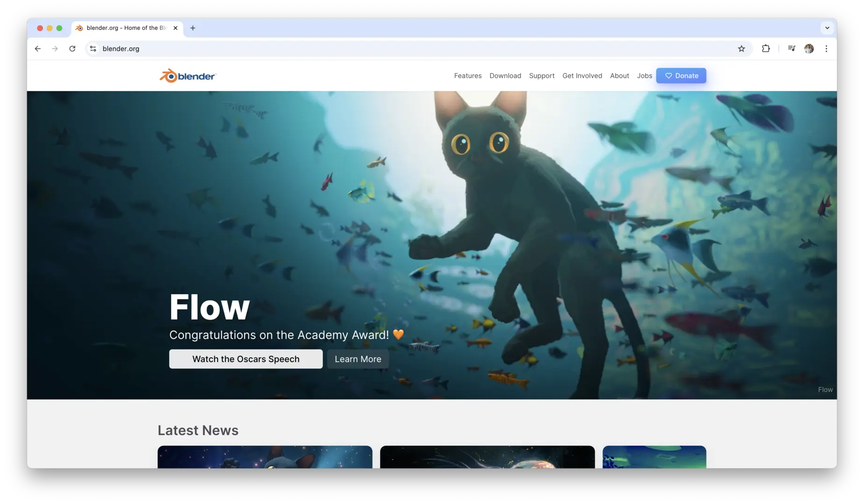The image size is (864, 504).
Task: Minimize the browser window with yellow button
Action: pyautogui.click(x=50, y=28)
